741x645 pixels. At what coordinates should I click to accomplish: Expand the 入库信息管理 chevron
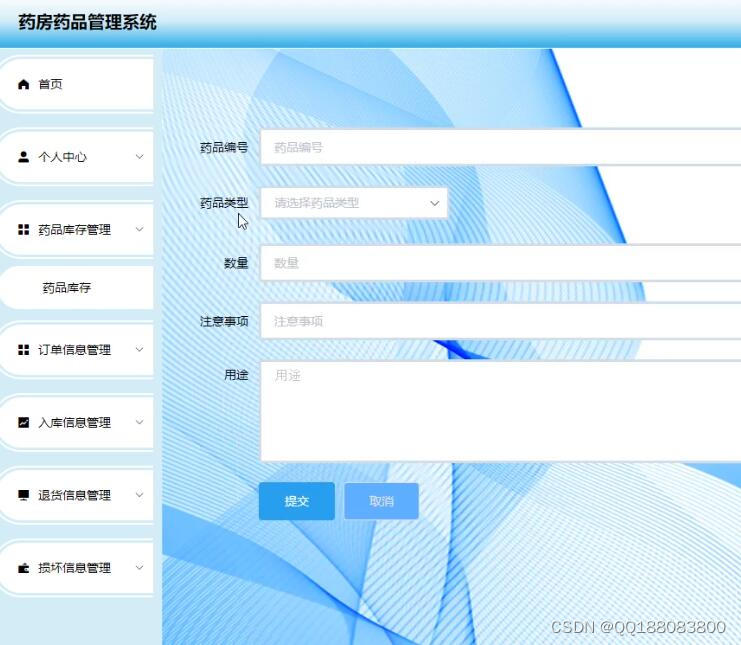pos(139,422)
